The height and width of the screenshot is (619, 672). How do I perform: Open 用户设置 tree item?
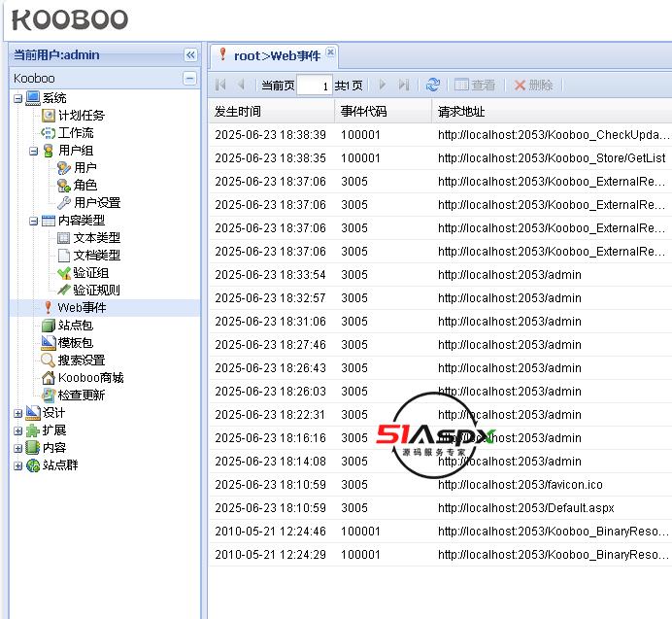point(97,202)
